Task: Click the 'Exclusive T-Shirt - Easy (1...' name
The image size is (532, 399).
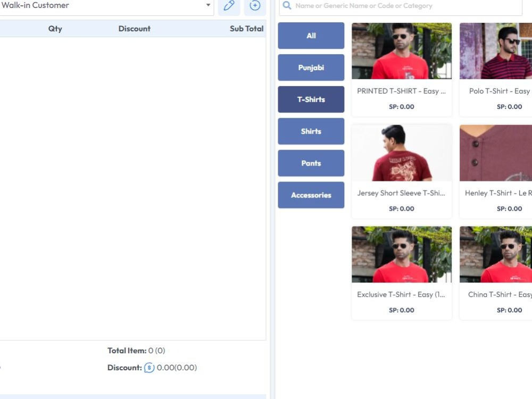Action: tap(401, 295)
